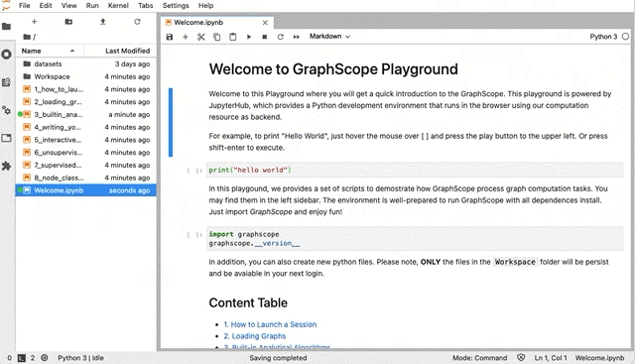Select the 3_builtin_ana... notebook file
This screenshot has width=635, height=364.
tap(86, 115)
